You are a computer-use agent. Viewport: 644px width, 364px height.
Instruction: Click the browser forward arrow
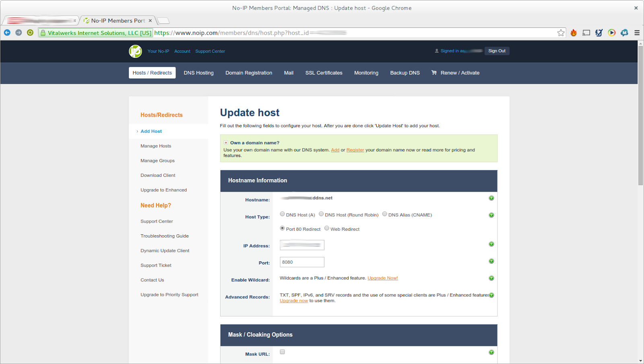19,33
